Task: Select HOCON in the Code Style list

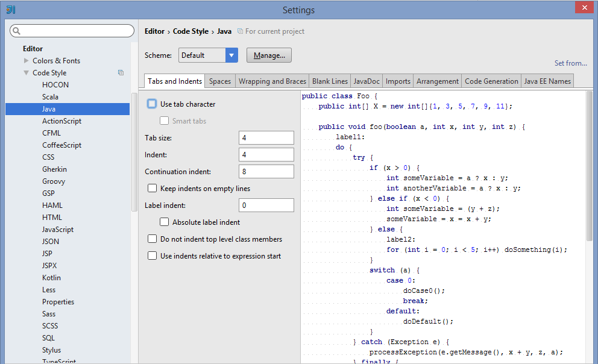Action: tap(55, 84)
